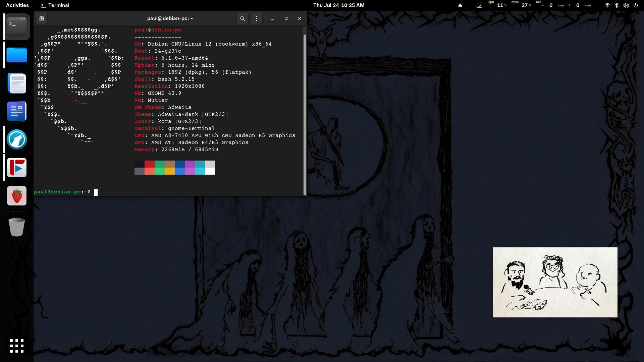Click the GPU line AMD ATI Radeon
The height and width of the screenshot is (362, 644).
pyautogui.click(x=191, y=142)
